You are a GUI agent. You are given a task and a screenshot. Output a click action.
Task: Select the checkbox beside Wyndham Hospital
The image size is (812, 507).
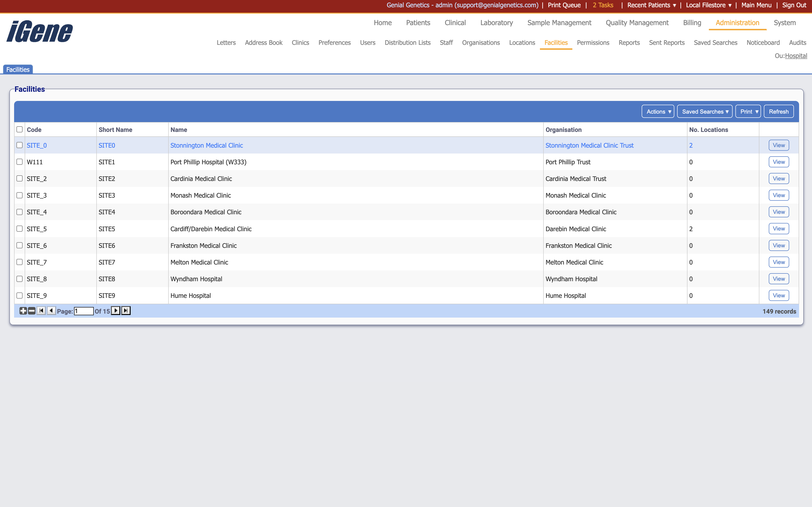[x=20, y=279]
